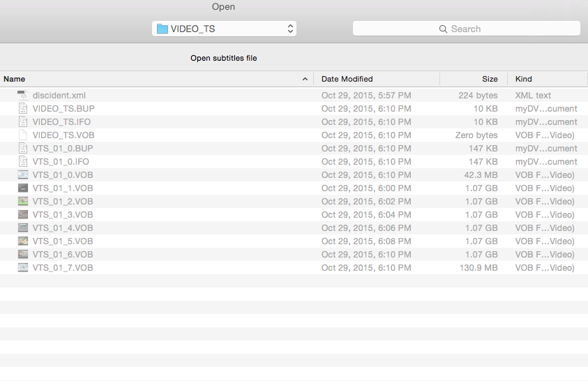The image size is (588, 381).
Task: Click the blue VIDEO_TS folder icon
Action: click(163, 29)
